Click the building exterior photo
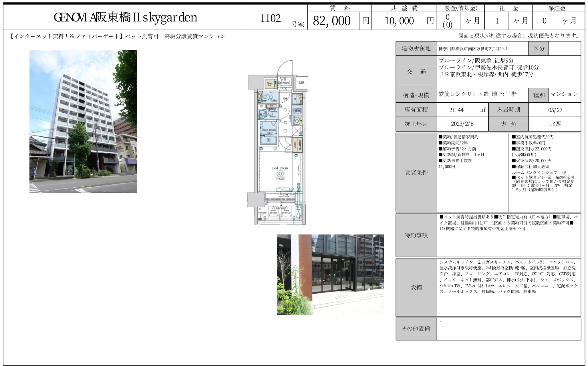Image resolution: width=588 pixels, height=366 pixels. click(83, 122)
